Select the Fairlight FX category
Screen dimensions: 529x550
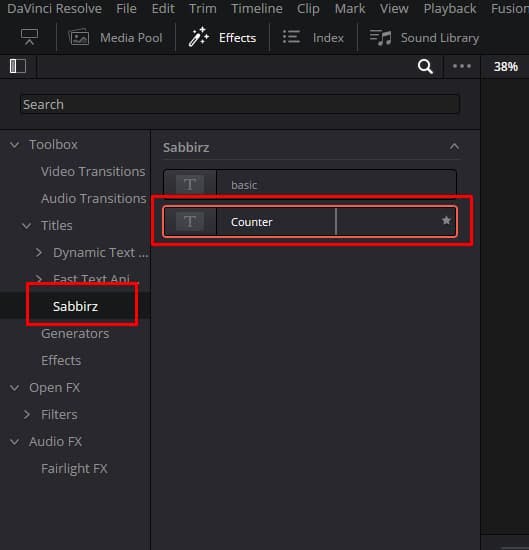pos(74,469)
